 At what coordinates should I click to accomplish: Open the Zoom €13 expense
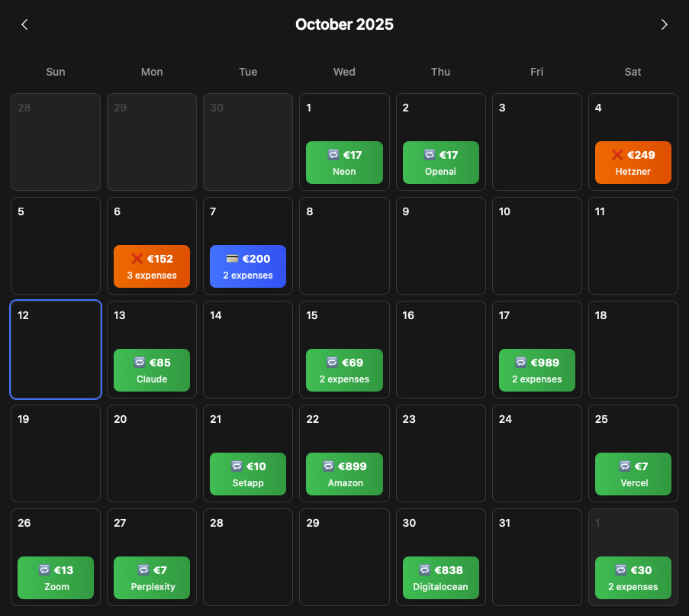point(56,578)
